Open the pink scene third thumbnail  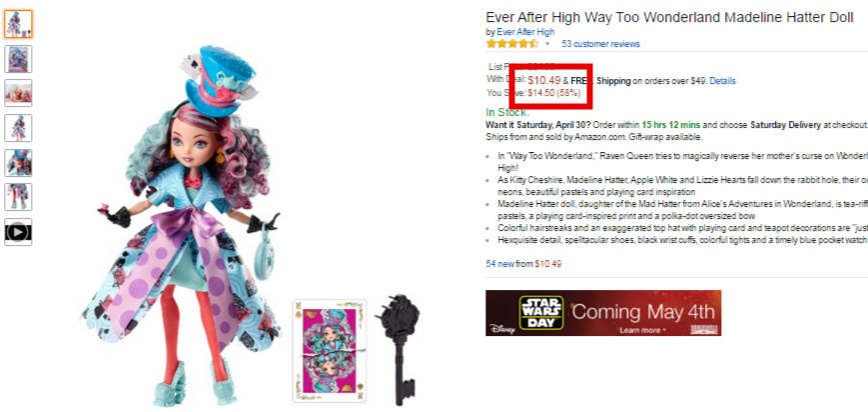pyautogui.click(x=18, y=93)
